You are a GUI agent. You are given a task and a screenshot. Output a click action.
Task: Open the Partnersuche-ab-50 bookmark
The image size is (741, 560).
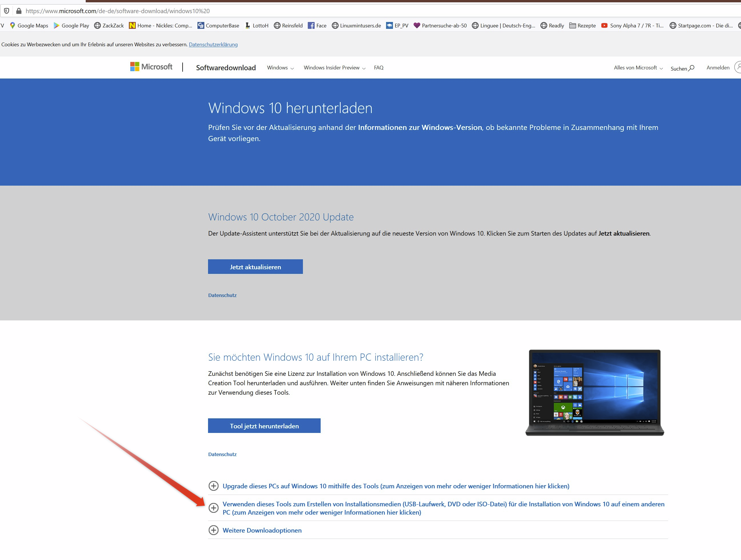click(440, 25)
